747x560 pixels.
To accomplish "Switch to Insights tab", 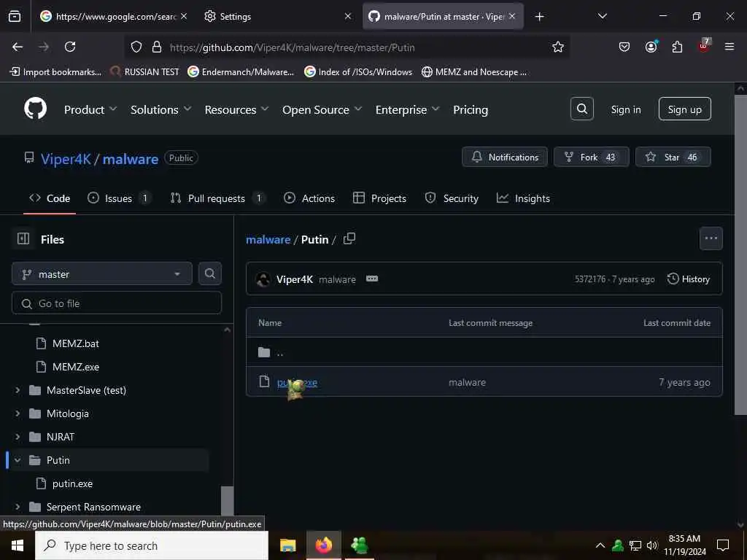I will 523,198.
